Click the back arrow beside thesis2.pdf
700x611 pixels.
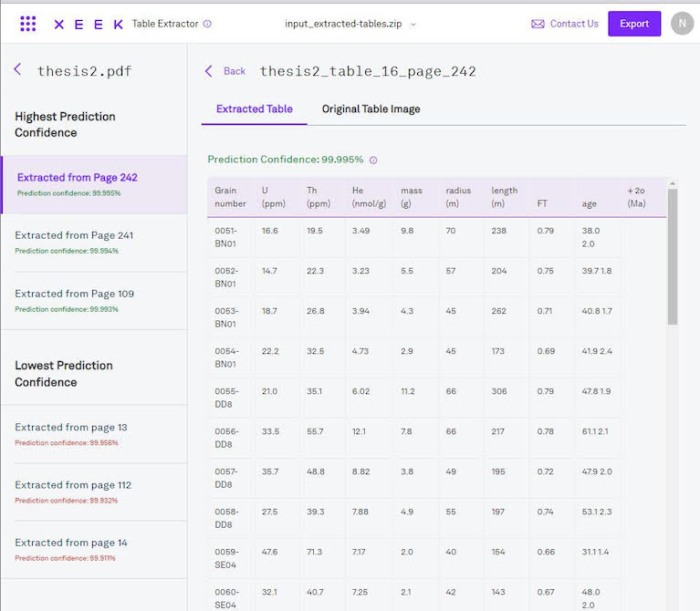coord(17,70)
